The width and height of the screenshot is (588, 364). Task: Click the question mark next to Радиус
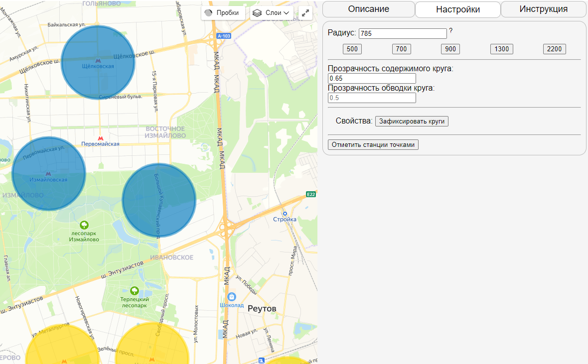(x=450, y=31)
